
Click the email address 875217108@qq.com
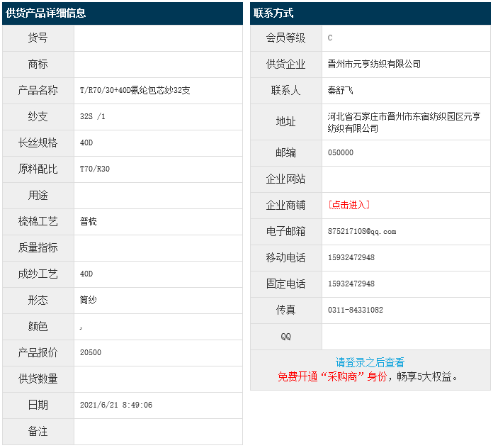(x=362, y=231)
